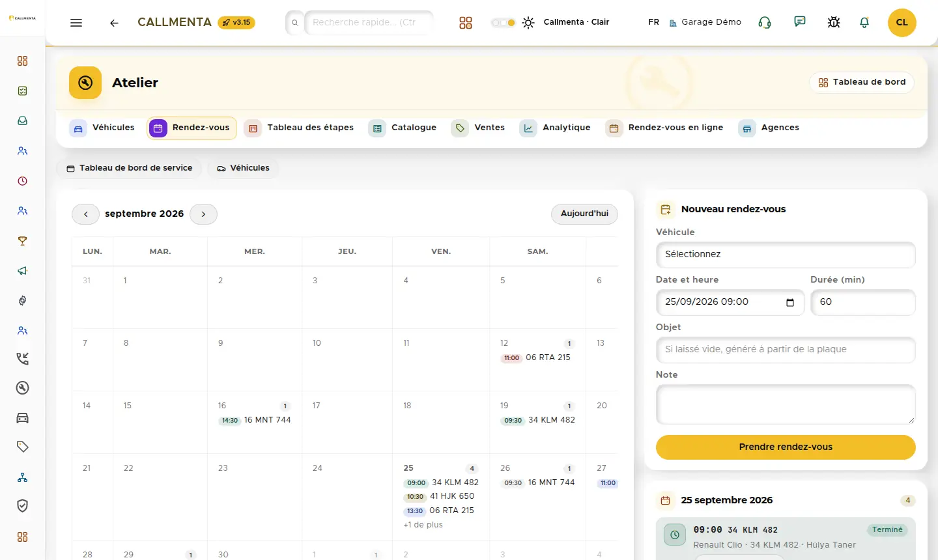The width and height of the screenshot is (938, 560).
Task: Switch language via FR selector
Action: (653, 22)
